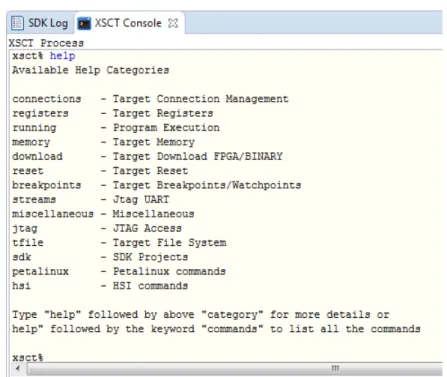
Task: Click the 'XSCT Process' header label
Action: tap(46, 43)
